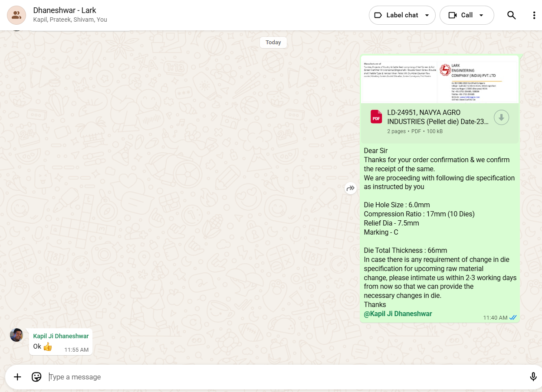The image size is (542, 392).
Task: Click the Today date label
Action: (x=273, y=42)
